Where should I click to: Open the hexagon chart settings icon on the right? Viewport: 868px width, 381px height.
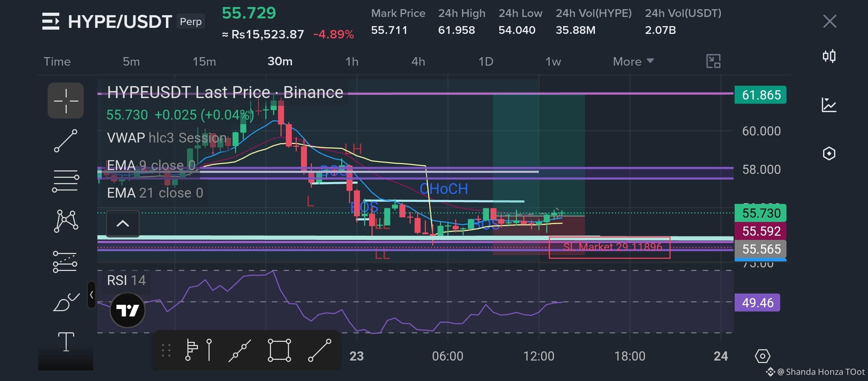coord(829,153)
